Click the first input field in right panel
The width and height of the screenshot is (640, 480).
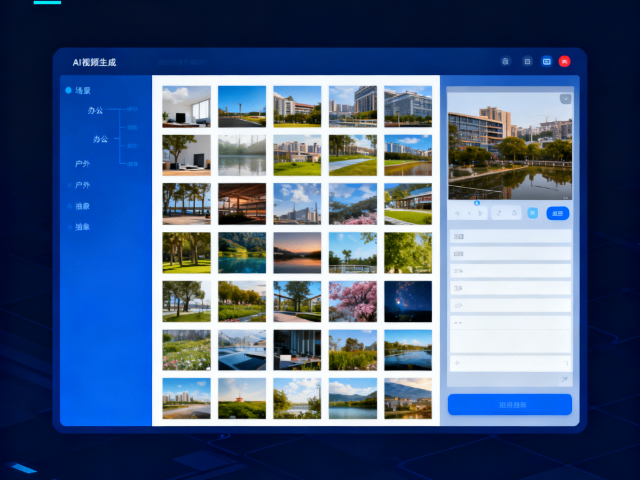[x=509, y=237]
